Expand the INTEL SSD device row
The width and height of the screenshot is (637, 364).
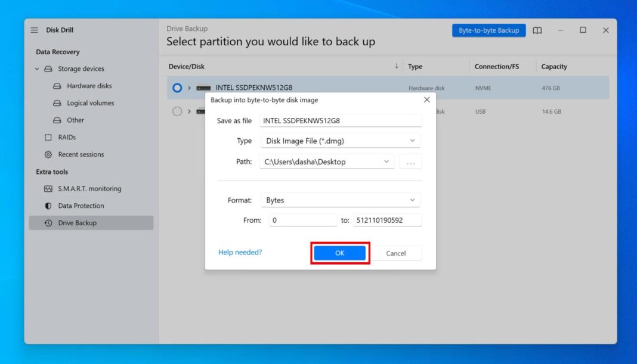(x=188, y=88)
